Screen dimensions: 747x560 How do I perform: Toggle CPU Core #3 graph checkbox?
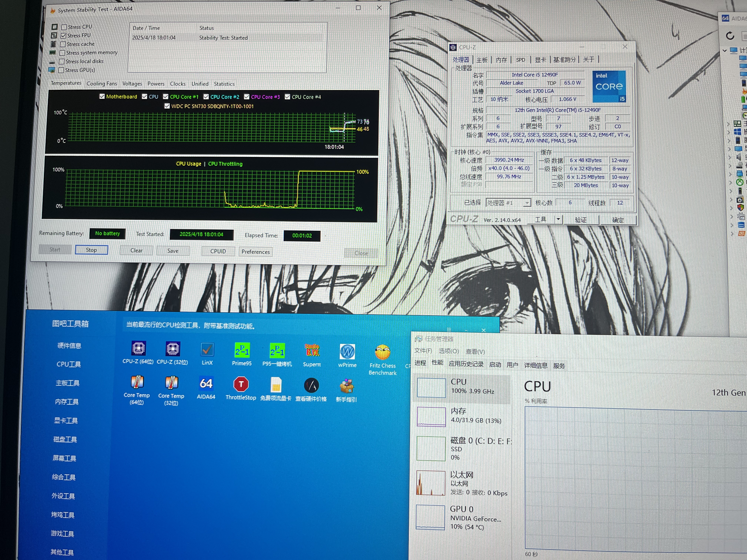[x=247, y=97]
